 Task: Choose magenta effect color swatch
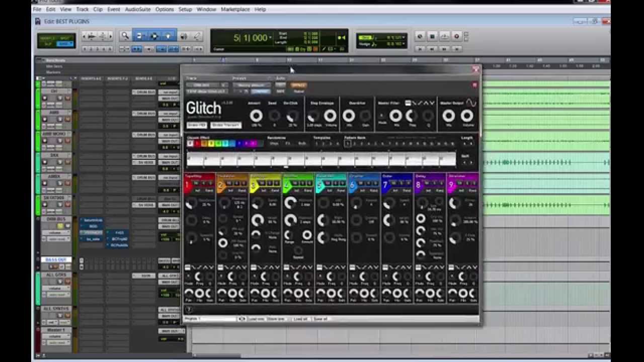[254, 143]
